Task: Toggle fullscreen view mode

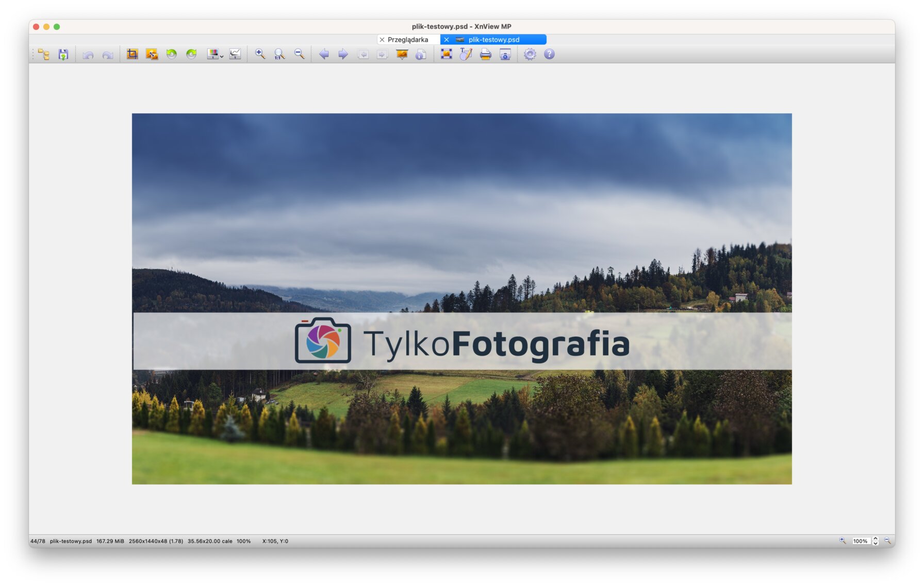Action: point(447,54)
